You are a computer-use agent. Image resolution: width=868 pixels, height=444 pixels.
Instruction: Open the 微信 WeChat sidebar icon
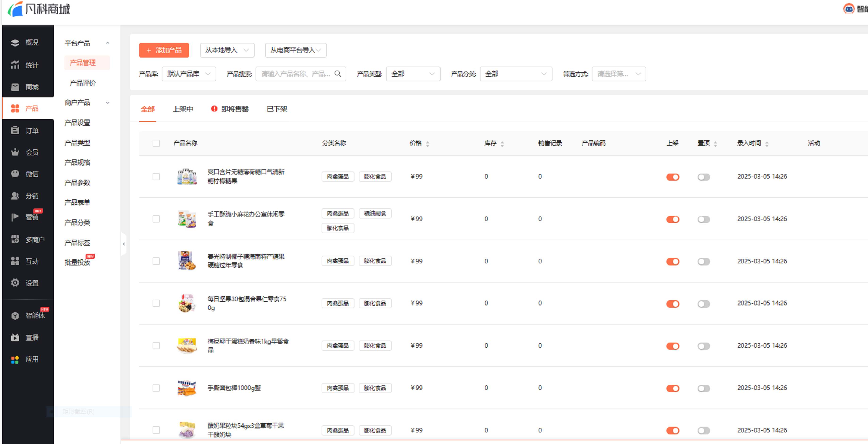pyautogui.click(x=15, y=174)
